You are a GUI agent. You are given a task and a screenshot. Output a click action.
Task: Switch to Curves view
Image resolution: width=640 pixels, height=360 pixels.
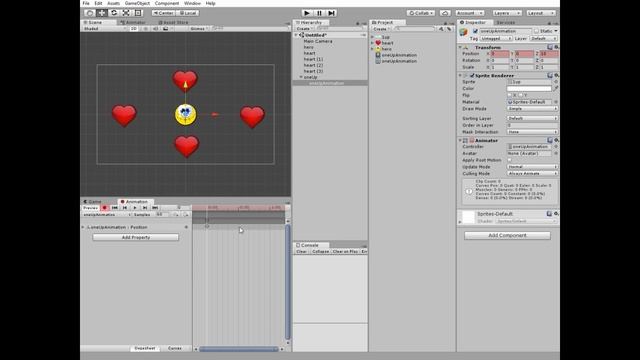click(175, 348)
